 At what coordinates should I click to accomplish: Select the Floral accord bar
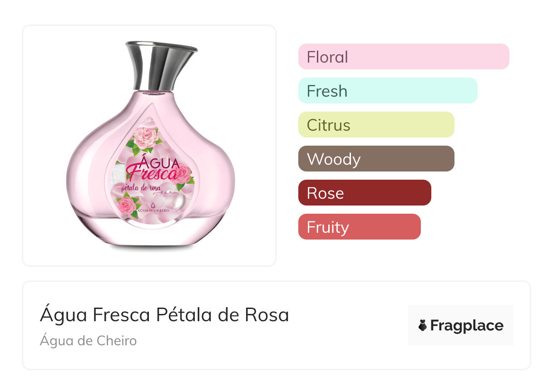[403, 57]
